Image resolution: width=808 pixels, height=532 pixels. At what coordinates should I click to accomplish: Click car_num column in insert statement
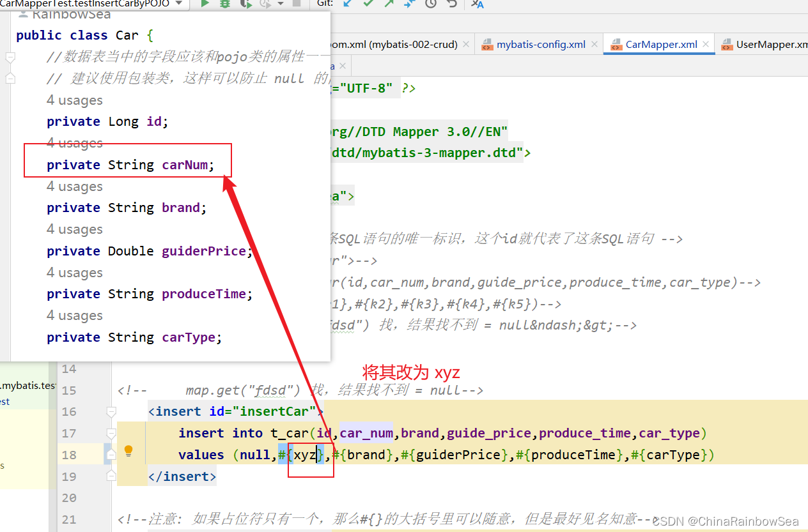pos(366,433)
